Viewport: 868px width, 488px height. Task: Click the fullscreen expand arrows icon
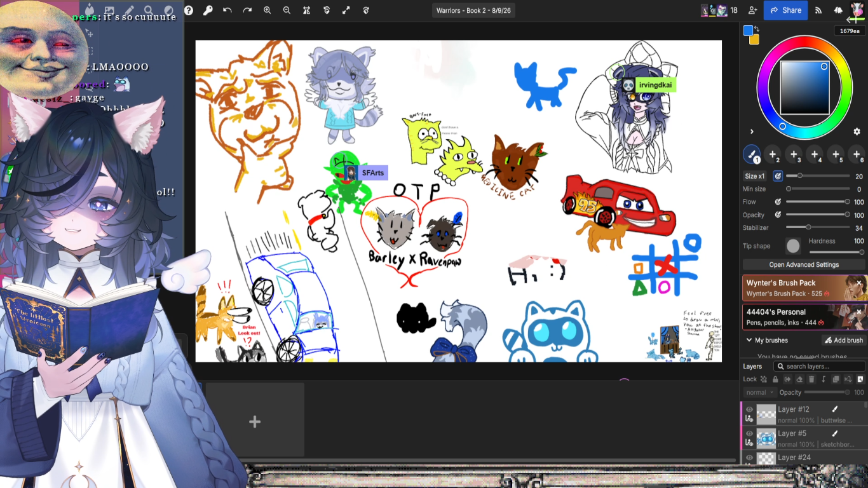pos(346,10)
